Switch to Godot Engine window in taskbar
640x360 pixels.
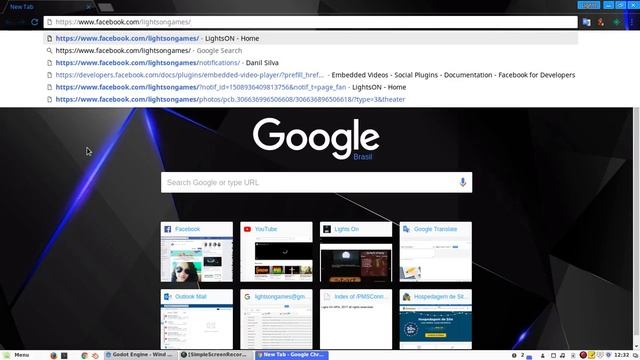point(141,355)
